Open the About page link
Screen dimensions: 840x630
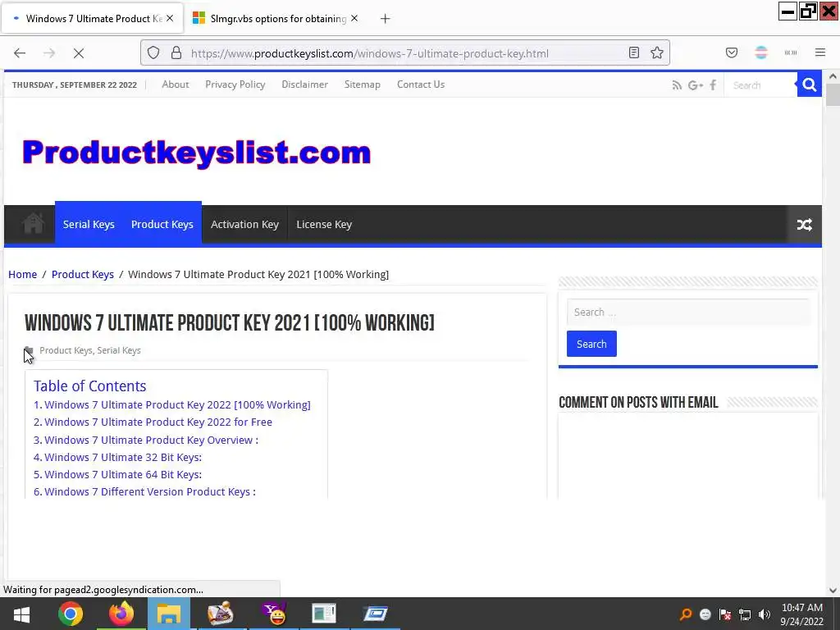[x=176, y=84]
